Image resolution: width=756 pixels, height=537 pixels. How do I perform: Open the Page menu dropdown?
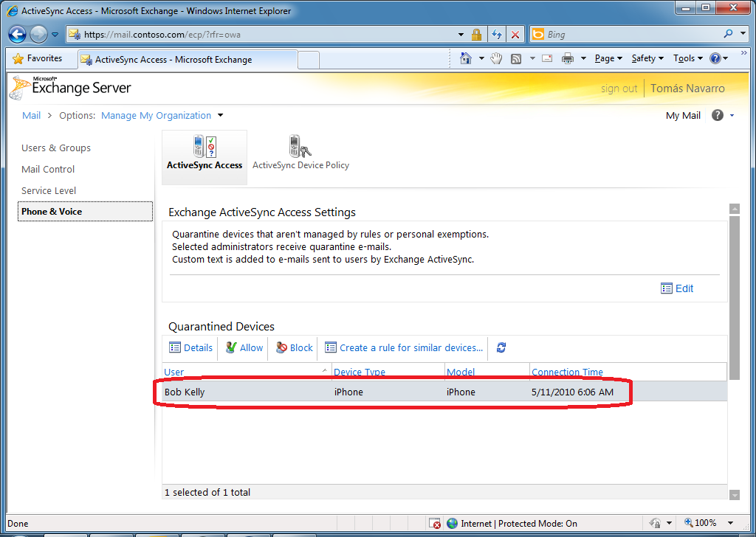coord(608,58)
